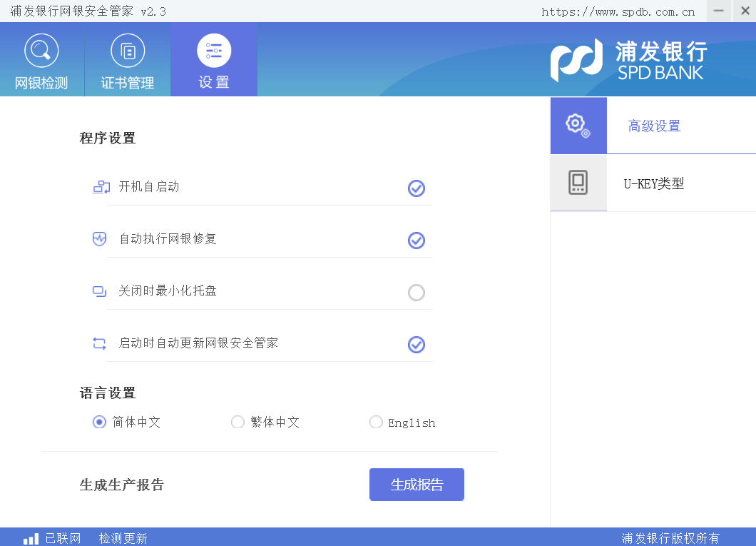Minimize the window

tap(719, 11)
